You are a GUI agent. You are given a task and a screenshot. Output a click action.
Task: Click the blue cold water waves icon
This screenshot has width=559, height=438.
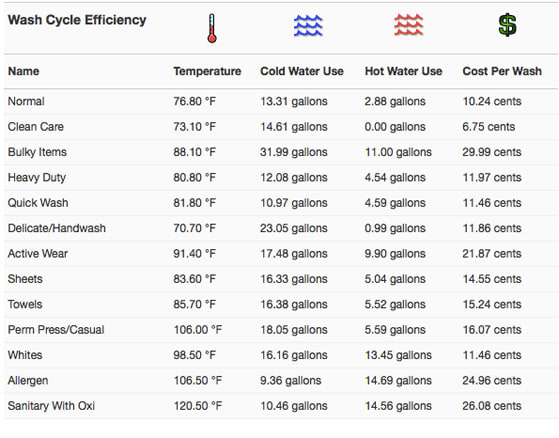[308, 26]
